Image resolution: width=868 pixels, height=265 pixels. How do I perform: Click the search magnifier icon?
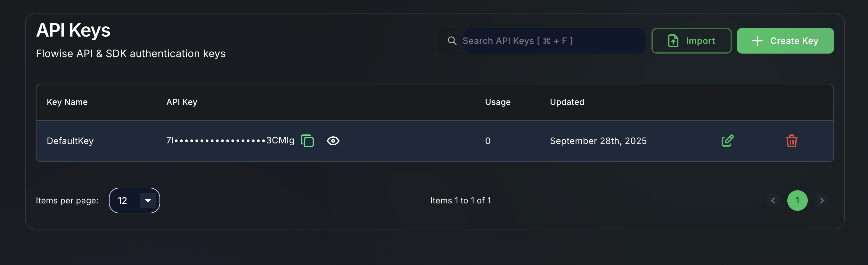[x=452, y=40]
